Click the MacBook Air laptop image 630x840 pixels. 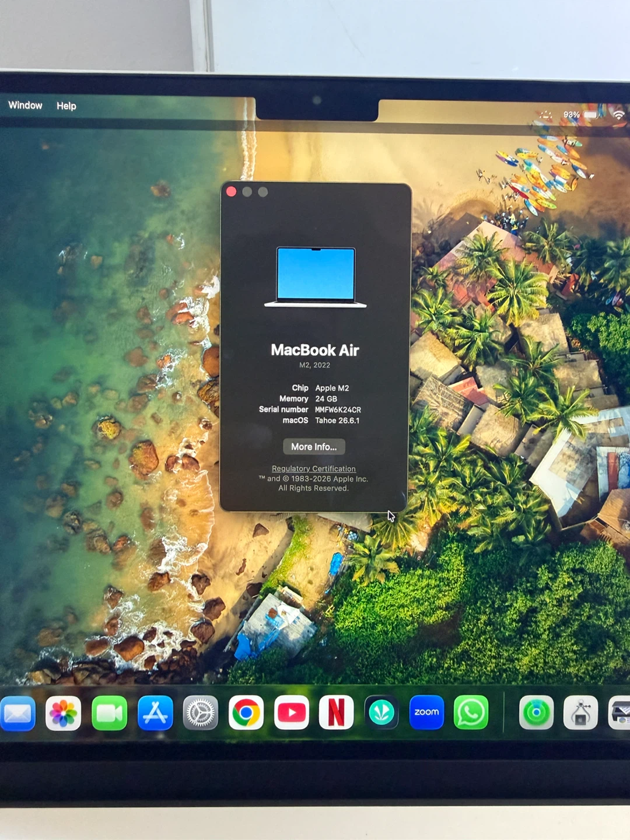[316, 277]
